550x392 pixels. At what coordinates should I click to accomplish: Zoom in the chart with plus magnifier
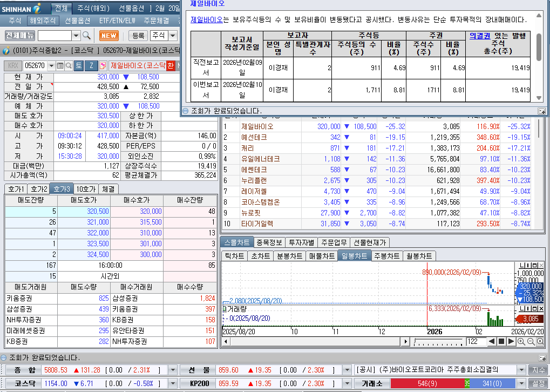coord(521,341)
